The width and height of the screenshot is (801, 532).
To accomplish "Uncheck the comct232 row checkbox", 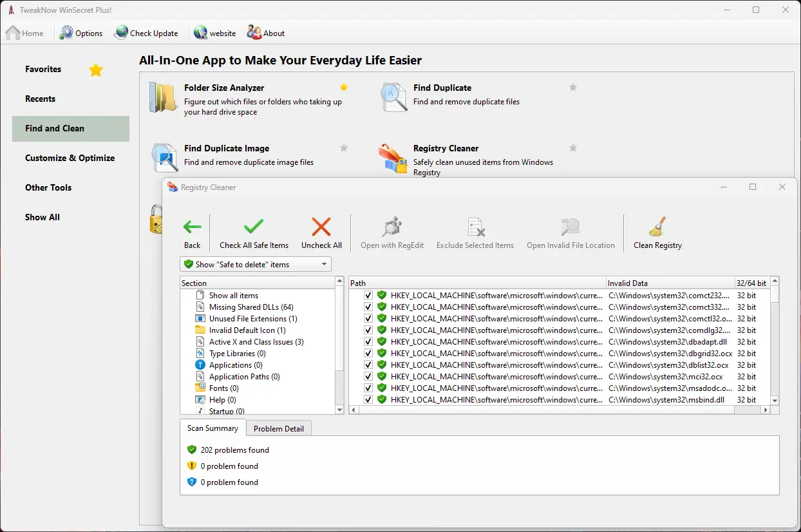I will pyautogui.click(x=368, y=295).
